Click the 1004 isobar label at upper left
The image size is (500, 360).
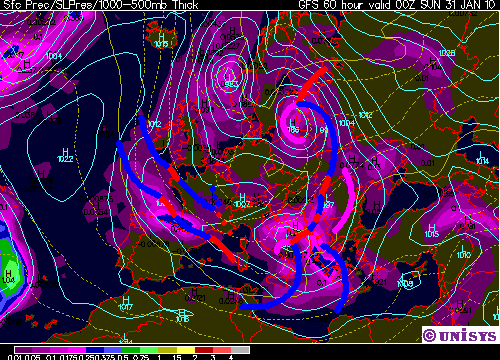(54, 56)
